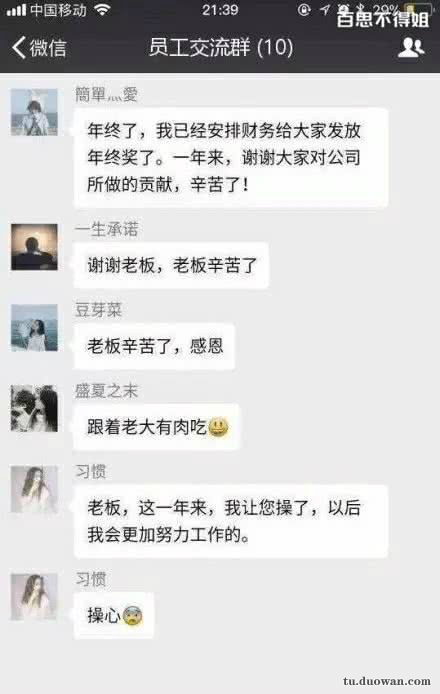Image resolution: width=440 pixels, height=694 pixels.
Task: Open 习惯 avatar beside 操心 message
Action: click(x=34, y=597)
